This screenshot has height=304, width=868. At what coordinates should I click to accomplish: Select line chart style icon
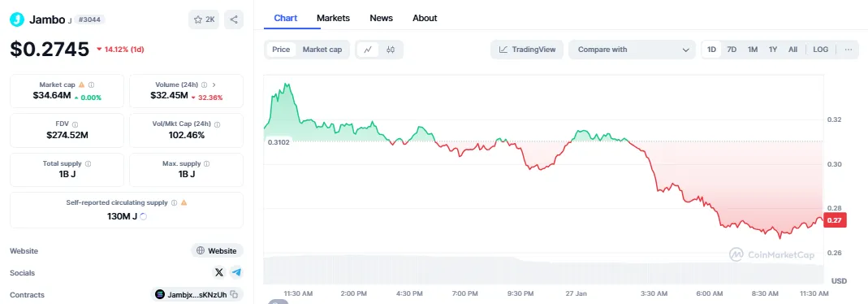point(368,50)
